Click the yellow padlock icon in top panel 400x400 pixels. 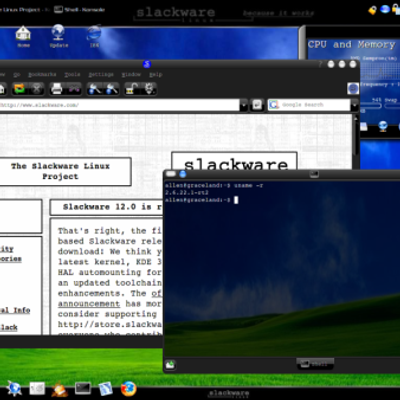point(372,10)
